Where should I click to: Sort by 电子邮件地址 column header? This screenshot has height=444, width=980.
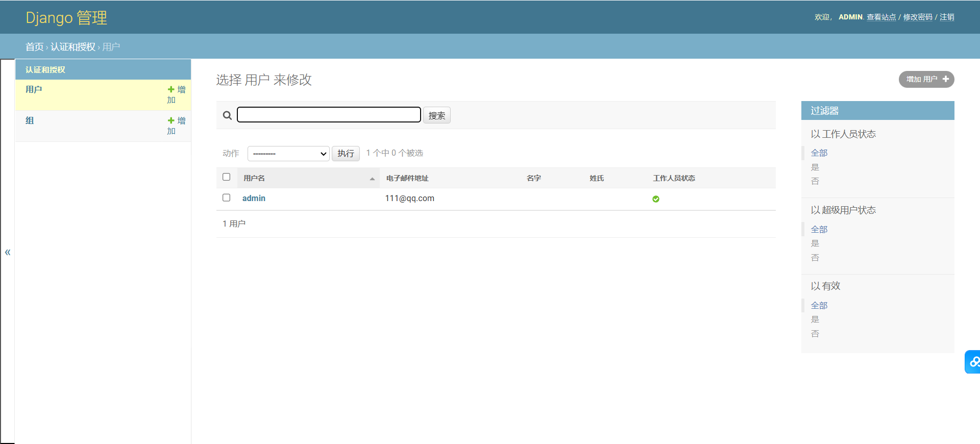(407, 178)
